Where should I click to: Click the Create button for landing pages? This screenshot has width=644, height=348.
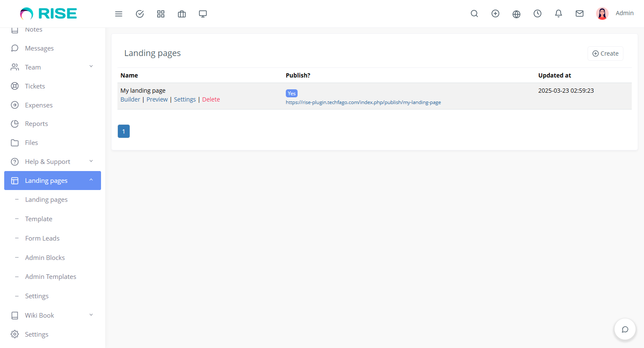point(605,53)
